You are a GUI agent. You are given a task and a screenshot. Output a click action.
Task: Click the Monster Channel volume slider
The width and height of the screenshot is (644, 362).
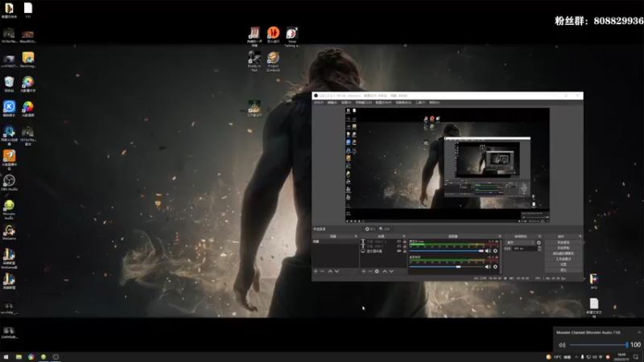pyautogui.click(x=599, y=345)
